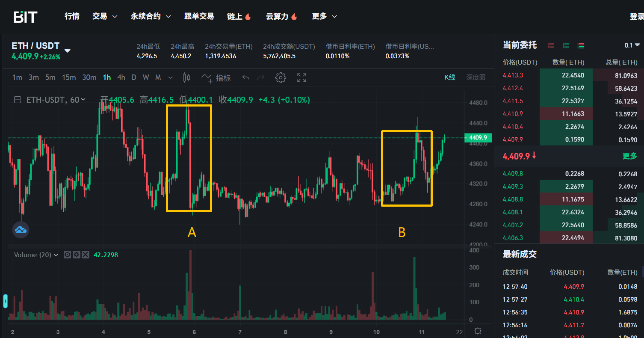This screenshot has height=338, width=644.
Task: Click the undo arrow in chart toolbar
Action: pos(246,77)
